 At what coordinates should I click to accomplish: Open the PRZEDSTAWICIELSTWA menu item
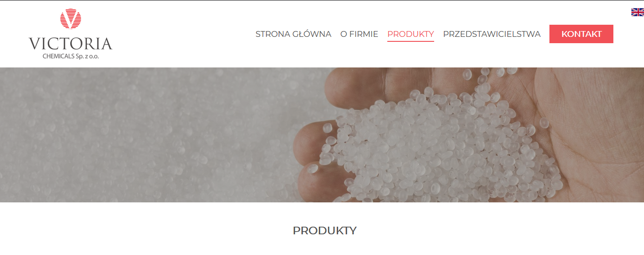click(492, 34)
